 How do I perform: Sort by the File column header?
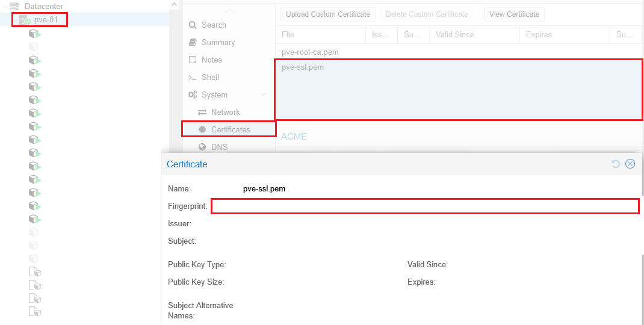[x=320, y=34]
